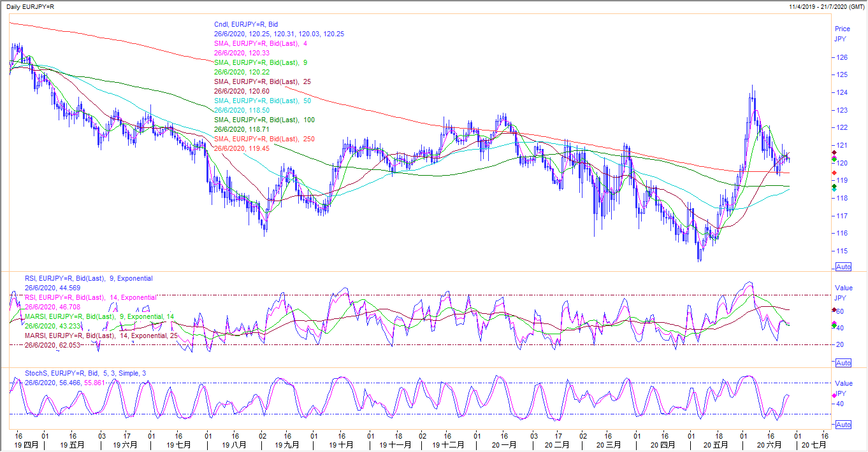
Task: Click the '19 十二月' month label on the time axis
Action: click(x=449, y=445)
